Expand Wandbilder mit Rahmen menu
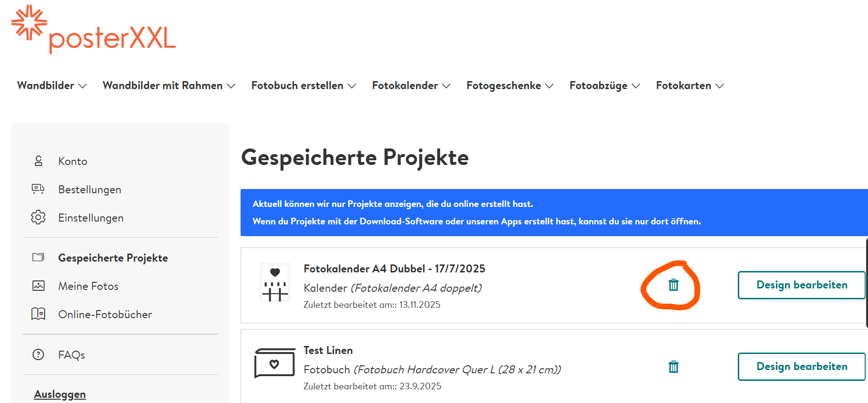 click(168, 86)
